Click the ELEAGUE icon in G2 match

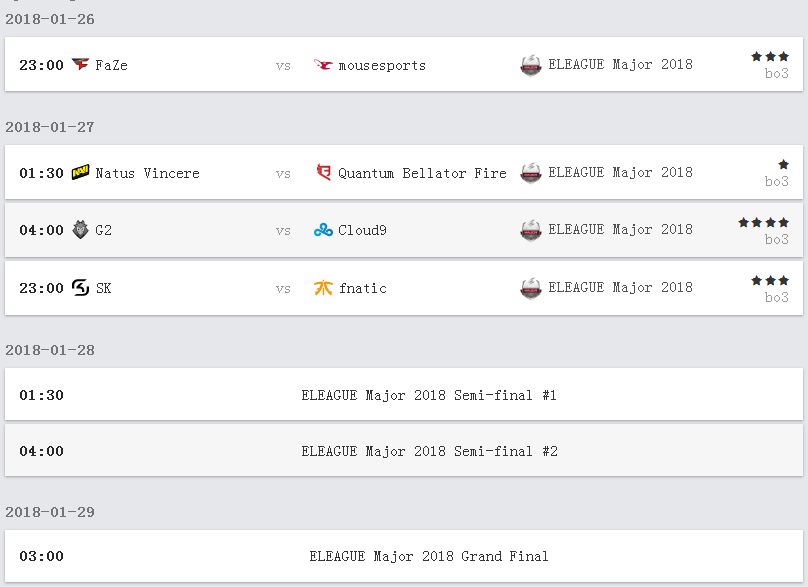click(x=531, y=230)
